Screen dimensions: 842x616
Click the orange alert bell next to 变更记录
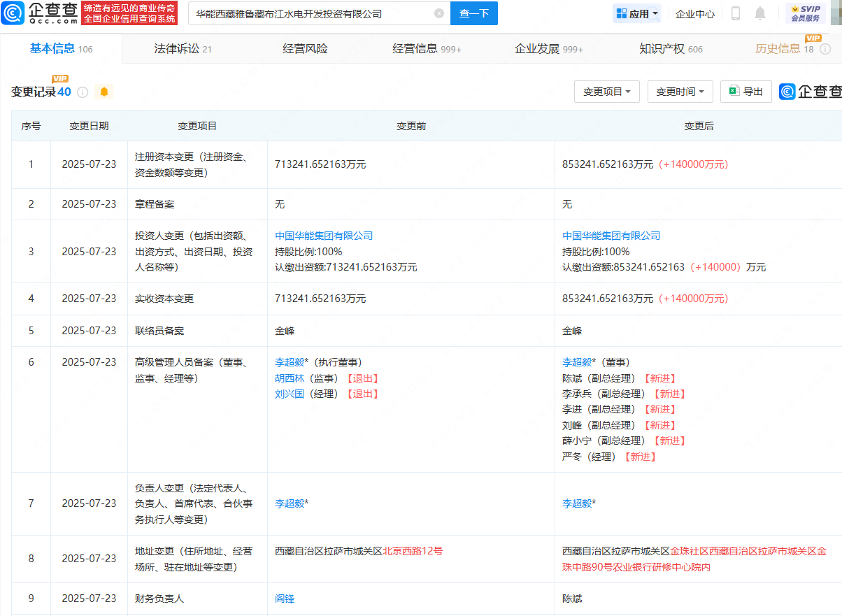pos(104,92)
